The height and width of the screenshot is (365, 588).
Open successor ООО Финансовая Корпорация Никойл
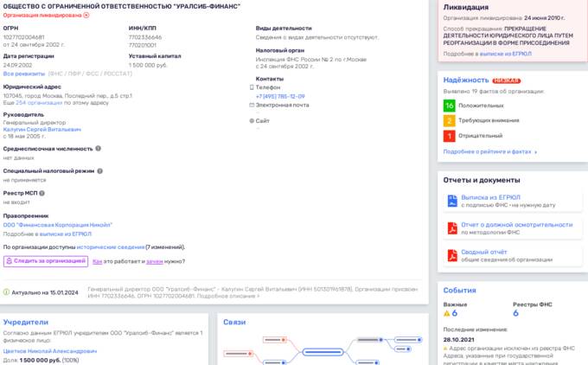tap(58, 225)
